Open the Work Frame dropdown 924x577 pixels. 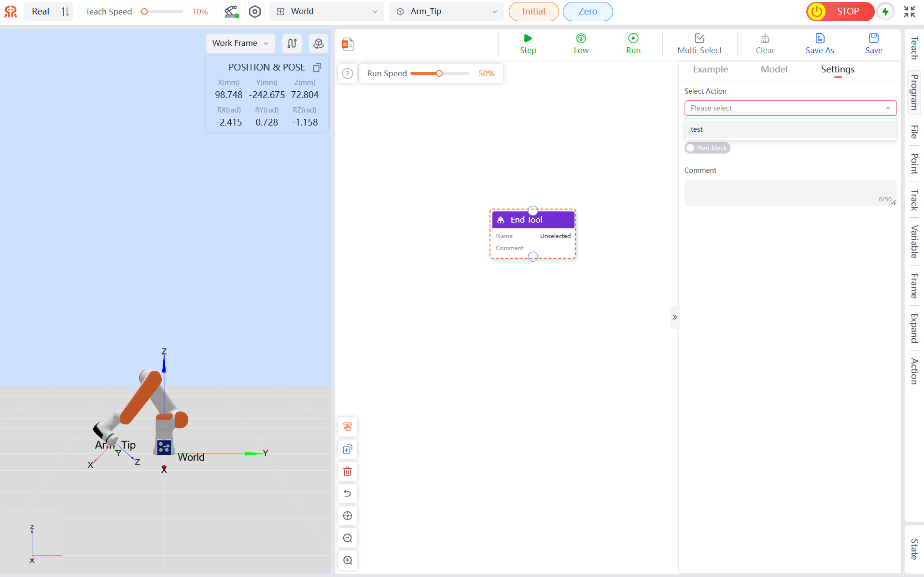[240, 43]
